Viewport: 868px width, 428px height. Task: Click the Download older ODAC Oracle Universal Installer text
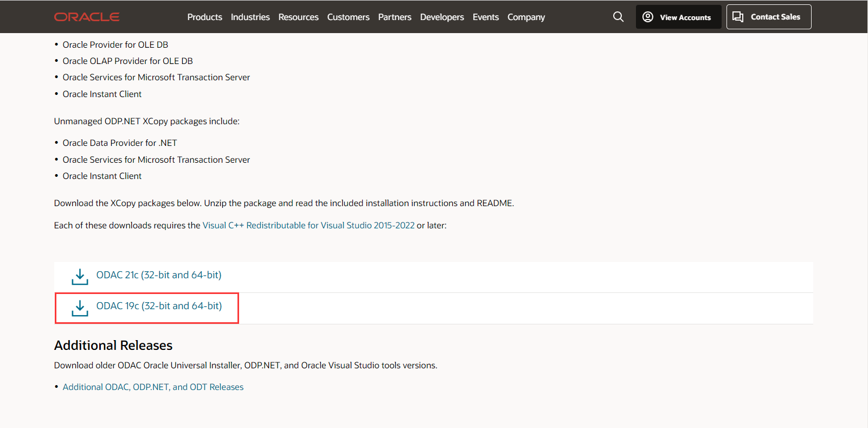point(246,365)
